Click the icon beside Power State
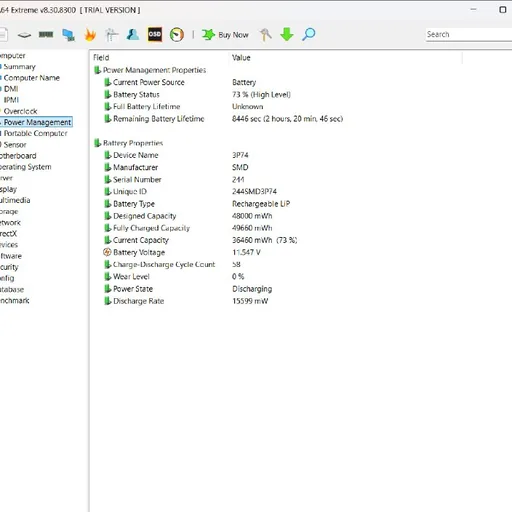512x512 pixels. [x=107, y=289]
